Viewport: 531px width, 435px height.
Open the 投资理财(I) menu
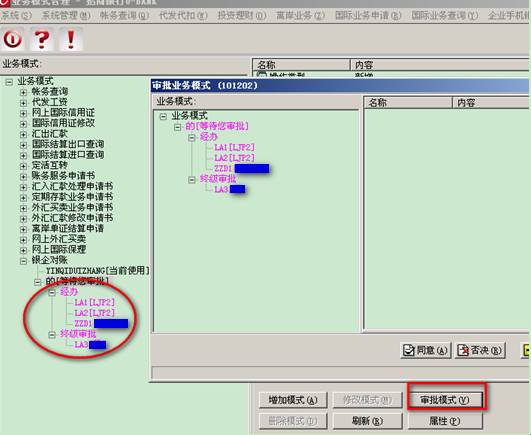[x=242, y=16]
